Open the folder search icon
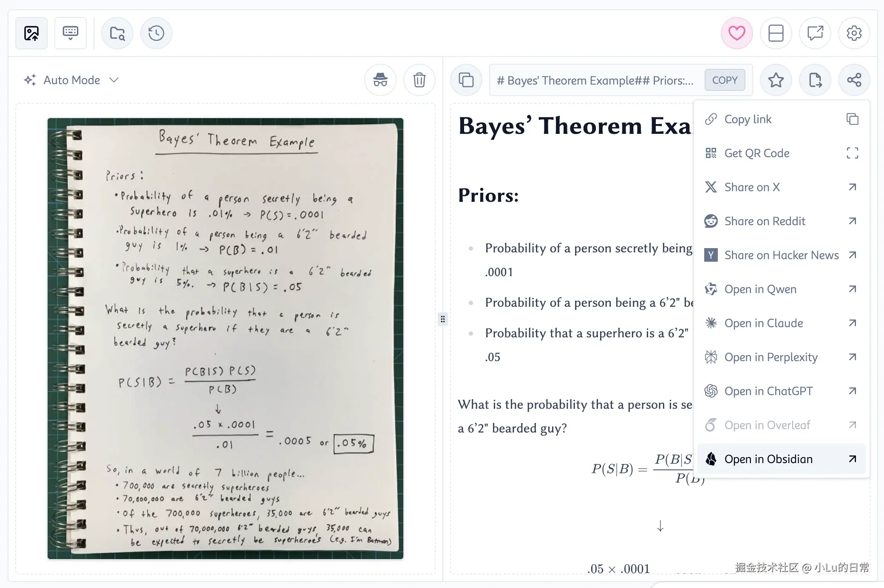This screenshot has width=884, height=588. (117, 33)
